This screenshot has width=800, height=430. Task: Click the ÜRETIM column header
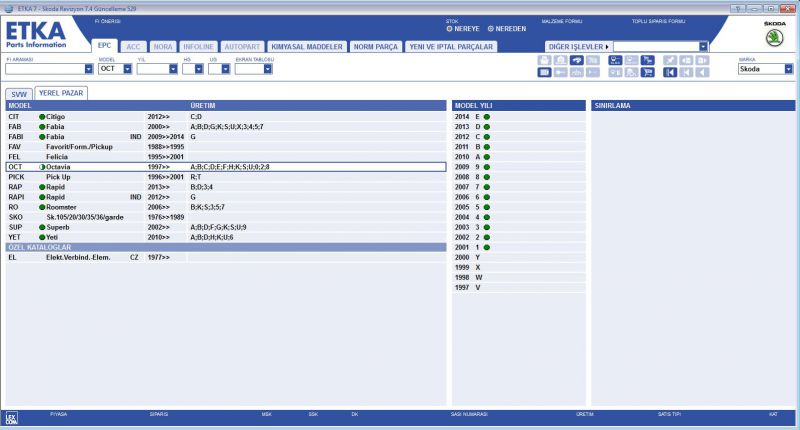point(203,106)
